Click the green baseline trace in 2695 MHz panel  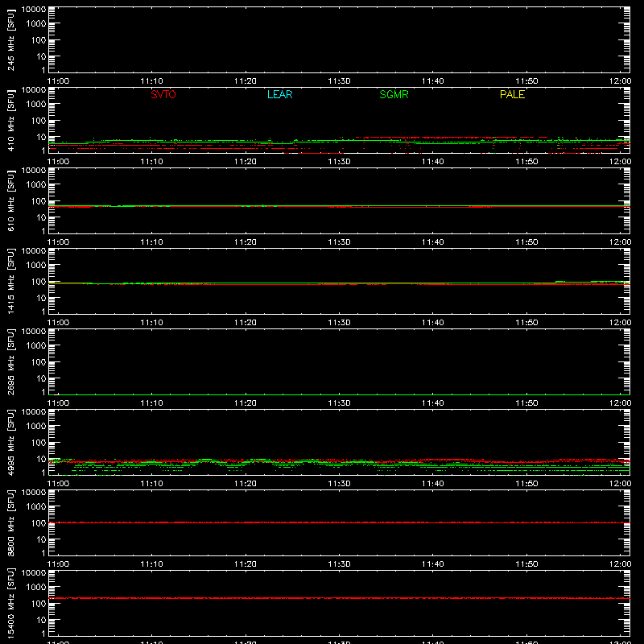[x=339, y=394]
